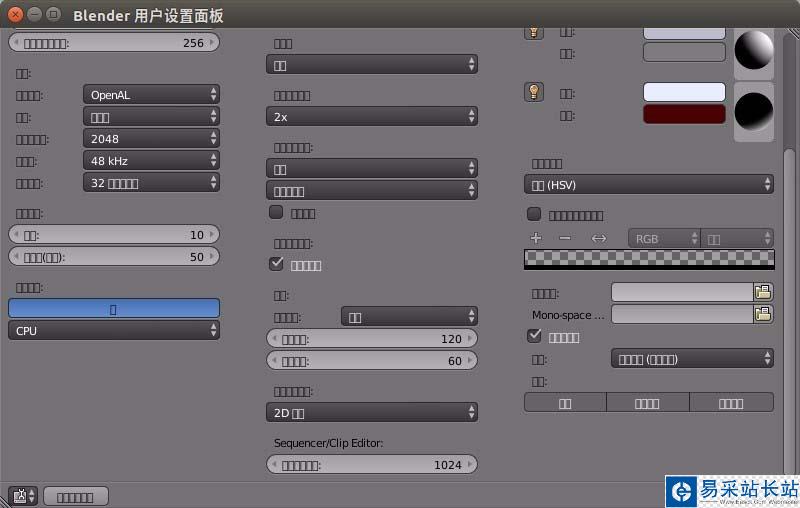Open the short dropdown above the 120 slider
The width and height of the screenshot is (800, 508).
(x=409, y=317)
